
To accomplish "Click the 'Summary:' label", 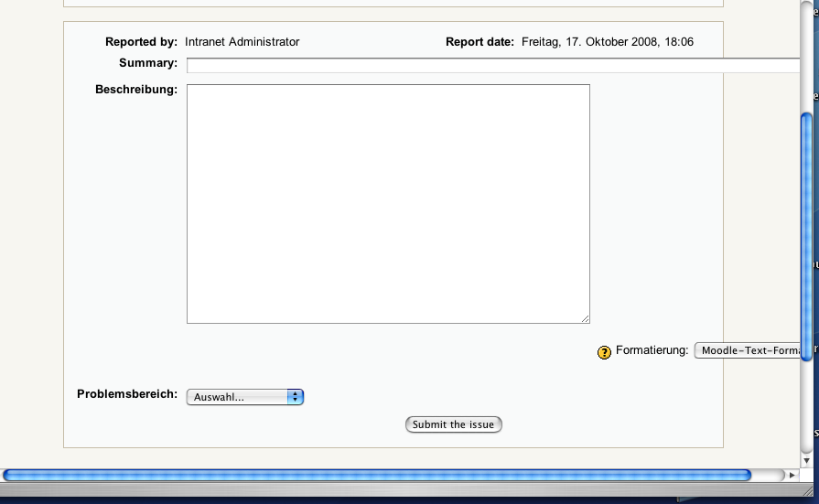I will click(x=148, y=63).
